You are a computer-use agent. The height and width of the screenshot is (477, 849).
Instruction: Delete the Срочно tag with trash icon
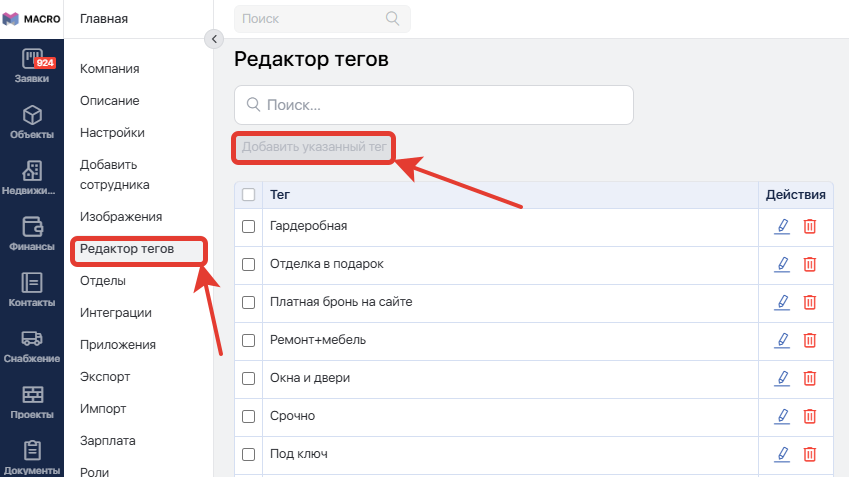[809, 416]
